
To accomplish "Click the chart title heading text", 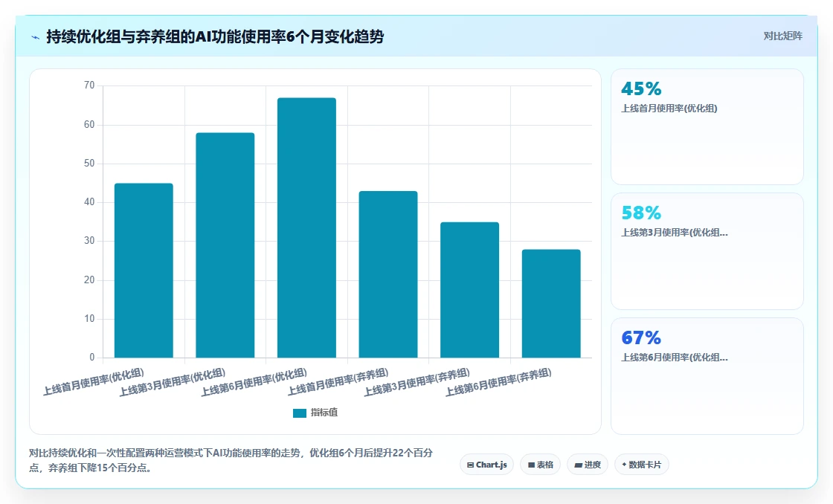I will 215,36.
